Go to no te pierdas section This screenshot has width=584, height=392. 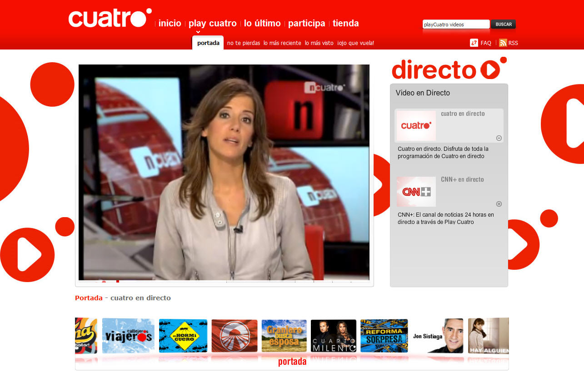(x=244, y=43)
